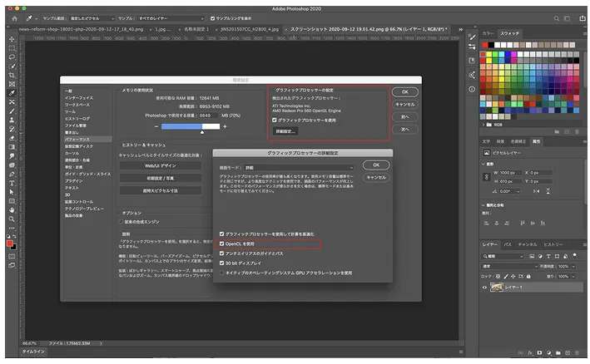The height and width of the screenshot is (364, 590).
Task: Expand the RGB swatch folder
Action: [x=483, y=125]
